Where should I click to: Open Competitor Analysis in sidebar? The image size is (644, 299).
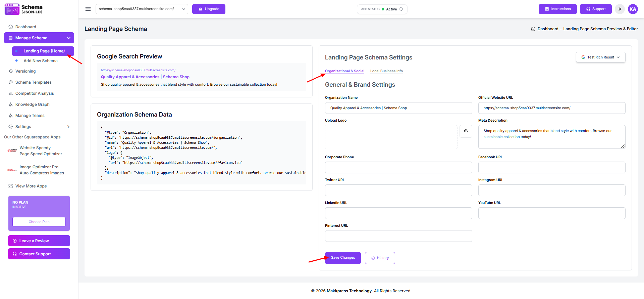34,93
